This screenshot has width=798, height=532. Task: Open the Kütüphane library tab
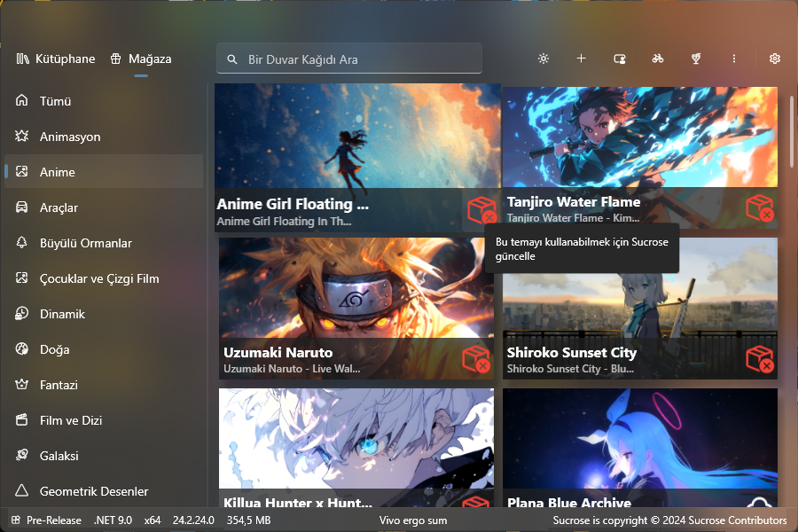click(x=56, y=59)
